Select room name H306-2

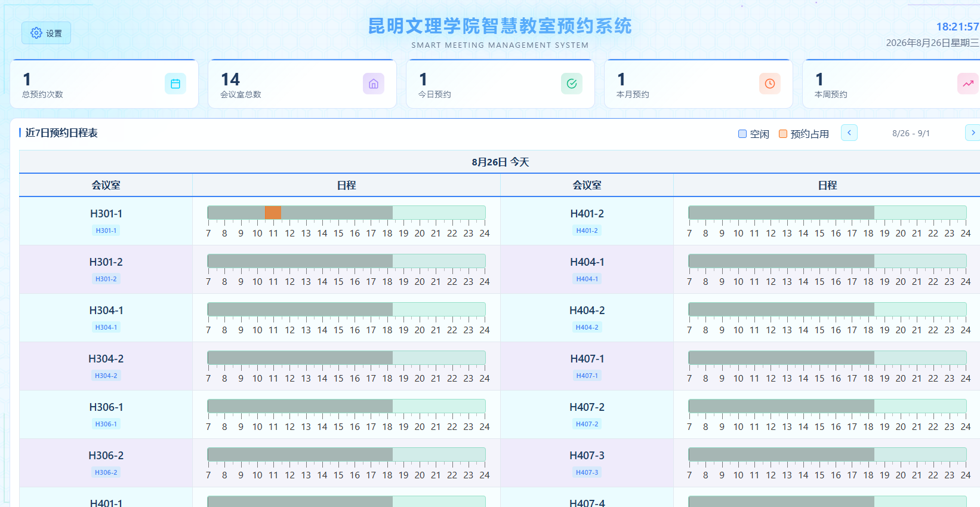(106, 456)
